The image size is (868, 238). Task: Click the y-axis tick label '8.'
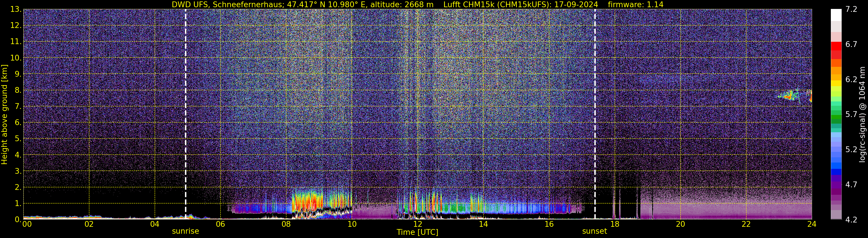[18, 90]
